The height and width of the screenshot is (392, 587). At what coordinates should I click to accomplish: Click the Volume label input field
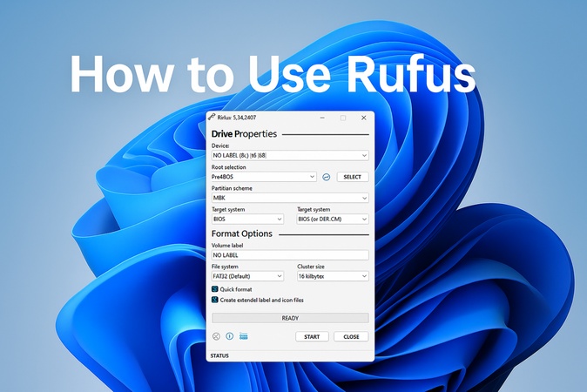[290, 255]
